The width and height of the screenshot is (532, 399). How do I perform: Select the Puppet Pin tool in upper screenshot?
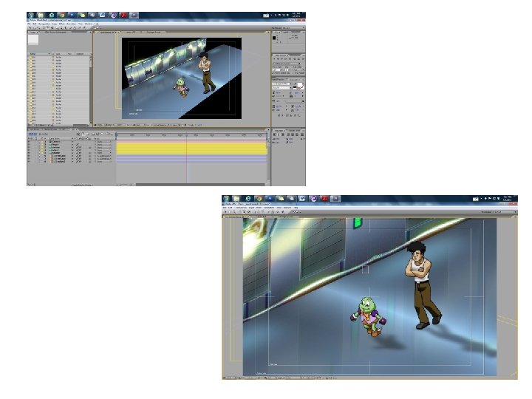pyautogui.click(x=84, y=28)
